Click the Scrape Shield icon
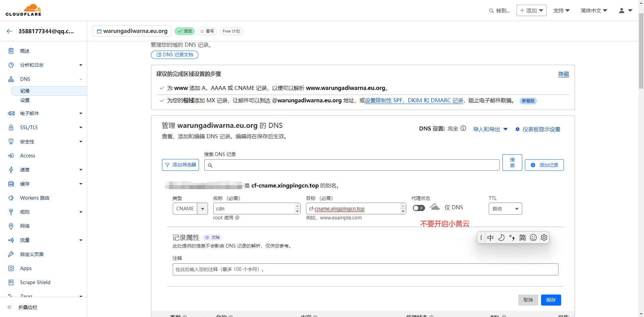The image size is (644, 317). pyautogui.click(x=11, y=282)
